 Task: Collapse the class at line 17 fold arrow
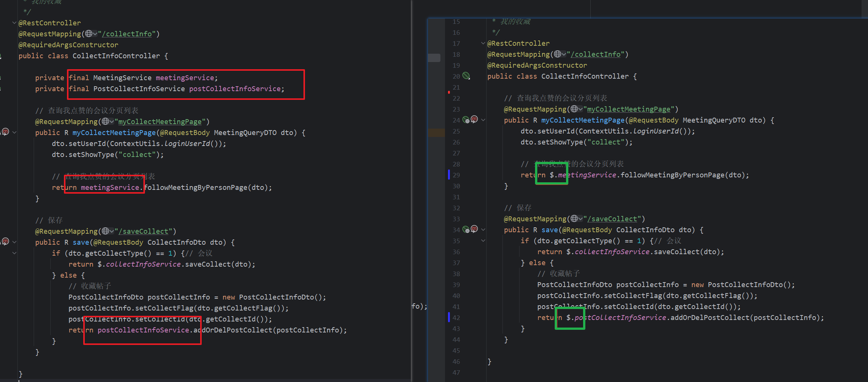click(x=483, y=43)
